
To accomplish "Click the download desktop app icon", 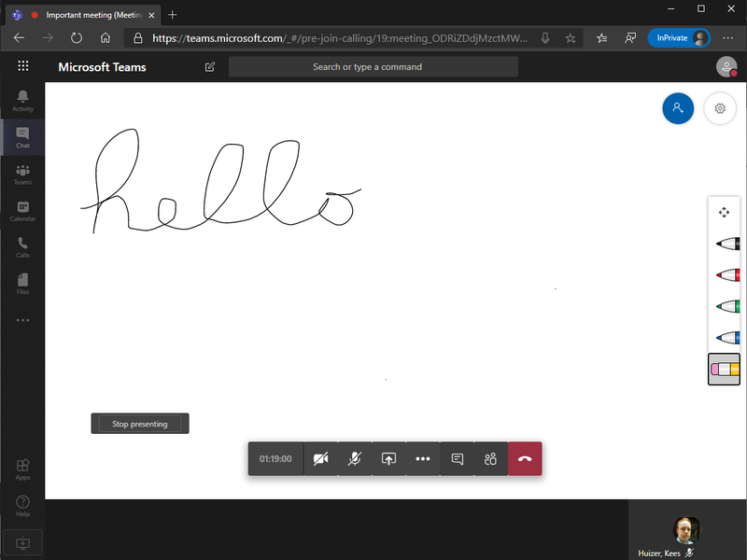I will pos(22,543).
